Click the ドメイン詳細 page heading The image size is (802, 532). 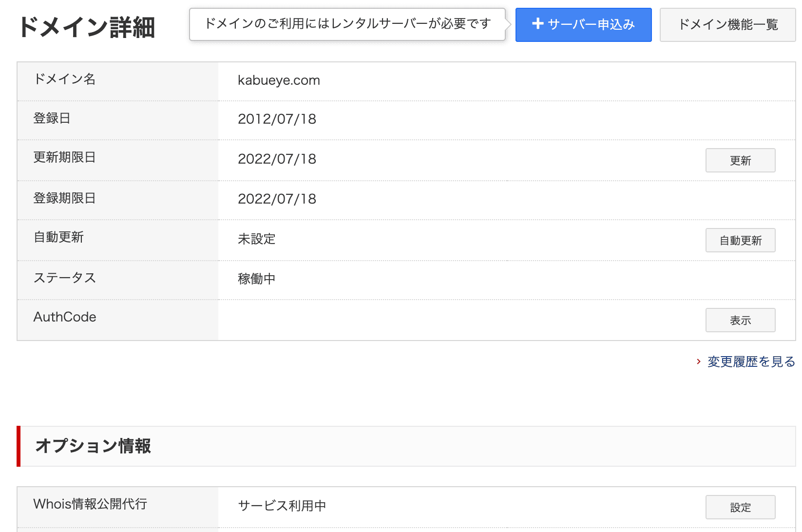coord(87,27)
